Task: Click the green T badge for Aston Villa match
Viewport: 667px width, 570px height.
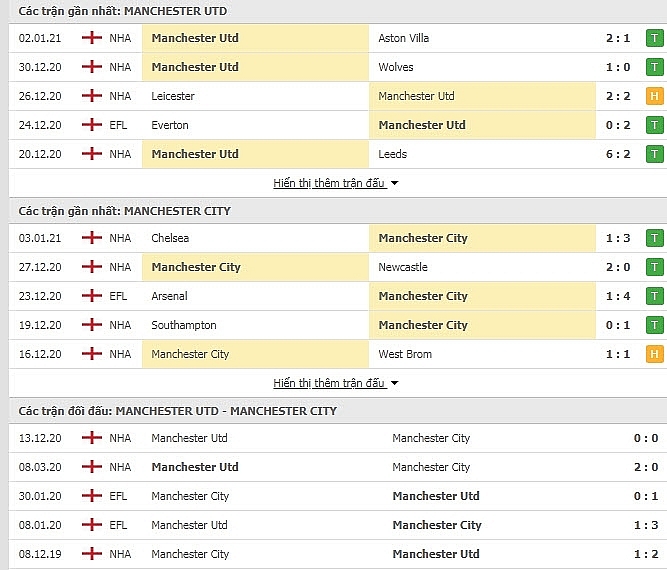Action: 655,38
